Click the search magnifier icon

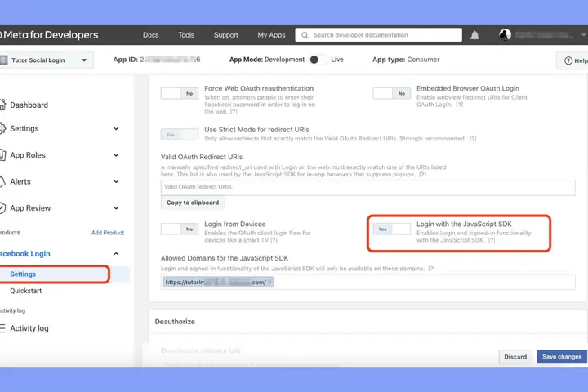[x=305, y=35]
